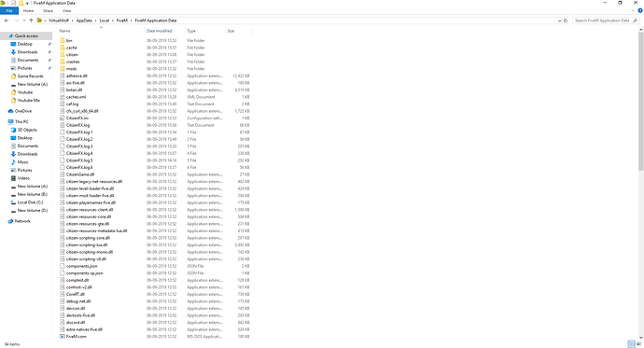Click VirtualWolf in the address breadcrumb
Image resolution: width=644 pixels, height=348 pixels.
[x=59, y=21]
